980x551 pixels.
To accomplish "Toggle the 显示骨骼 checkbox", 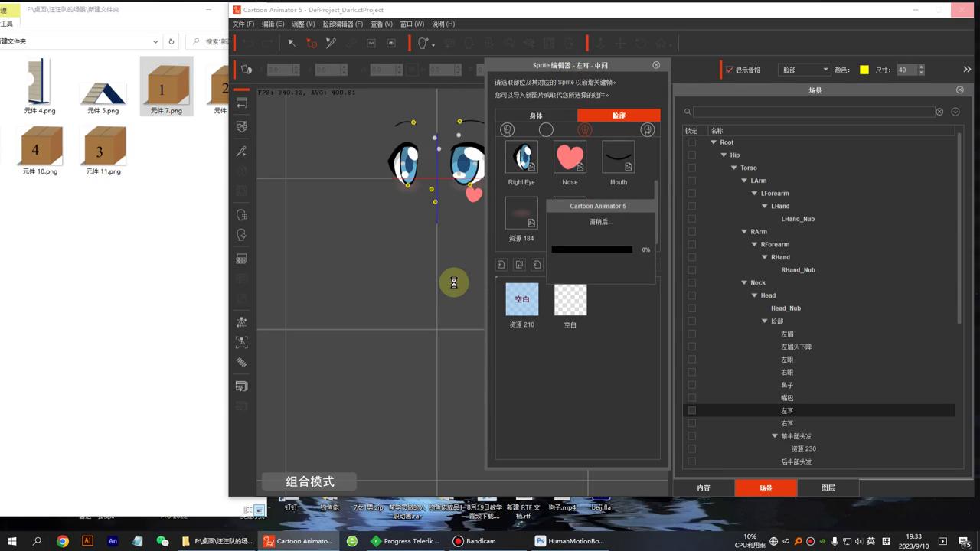I will (730, 70).
